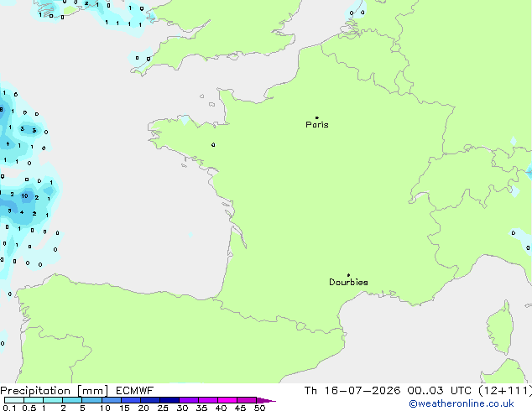The image size is (532, 411).
Task: Click the legend label '50'
Action: (x=259, y=408)
